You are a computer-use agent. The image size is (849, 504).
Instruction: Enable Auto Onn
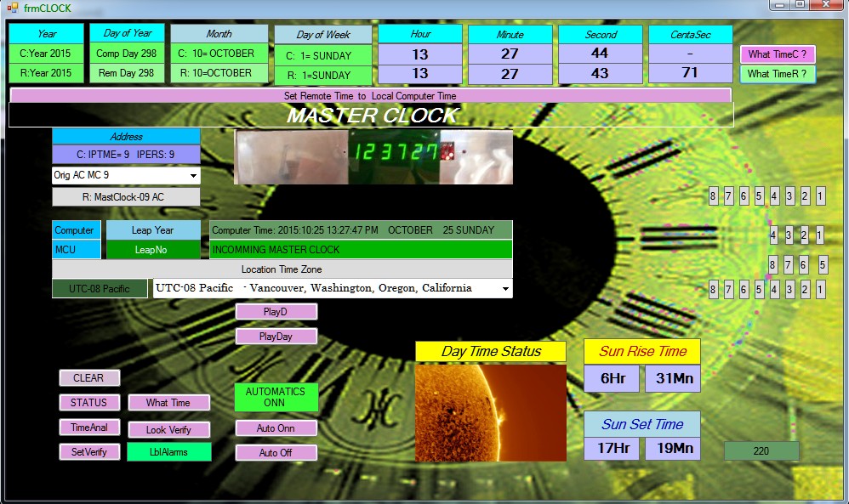tap(275, 428)
